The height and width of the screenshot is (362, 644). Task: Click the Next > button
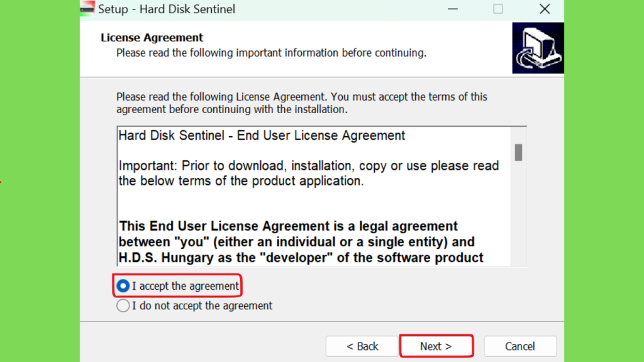click(436, 346)
